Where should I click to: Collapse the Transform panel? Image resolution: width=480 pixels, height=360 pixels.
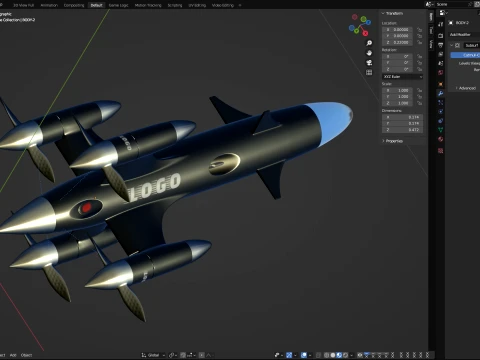tap(383, 13)
